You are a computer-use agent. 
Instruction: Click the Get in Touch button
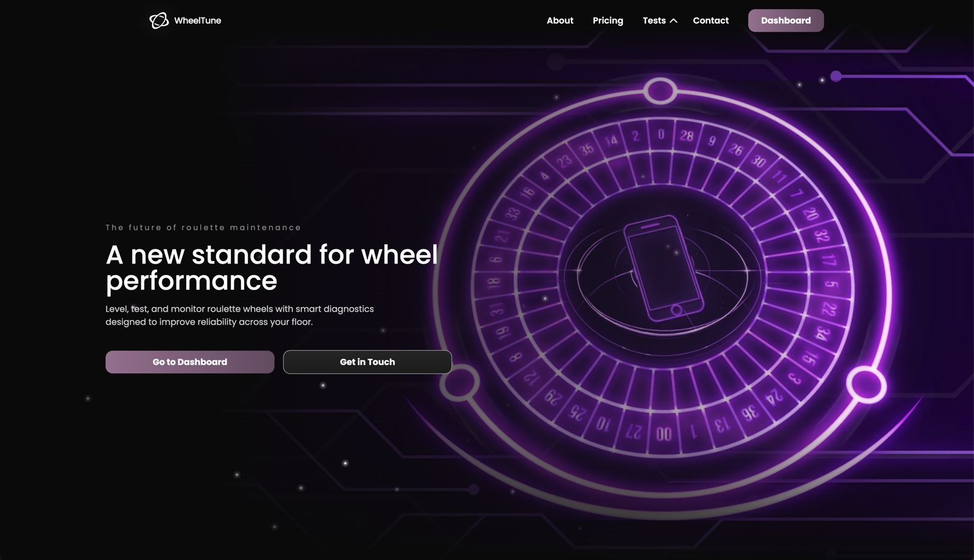tap(368, 362)
